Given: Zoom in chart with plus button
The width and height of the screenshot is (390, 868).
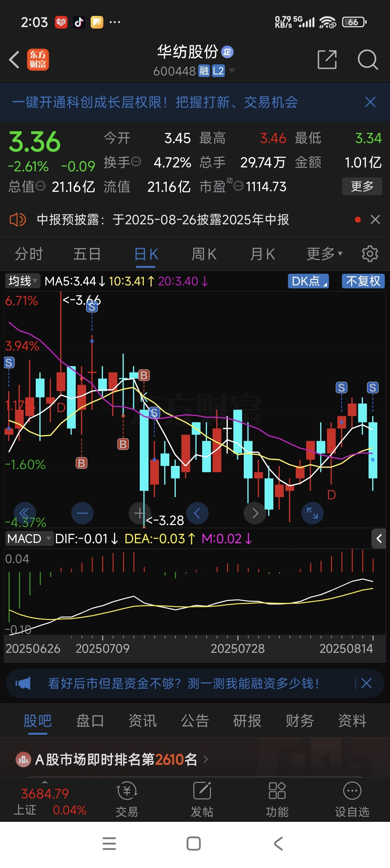Looking at the screenshot, I should [140, 513].
